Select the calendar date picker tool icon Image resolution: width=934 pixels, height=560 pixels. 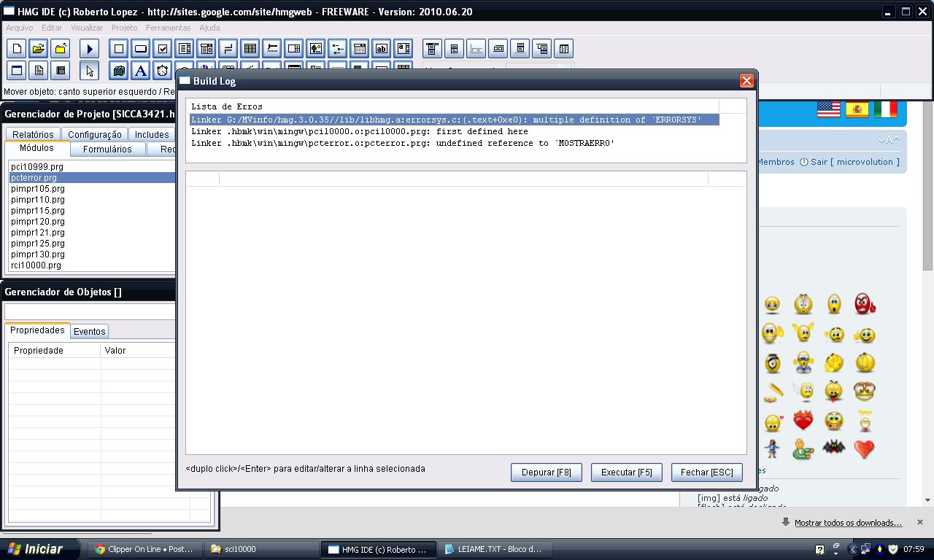click(360, 49)
